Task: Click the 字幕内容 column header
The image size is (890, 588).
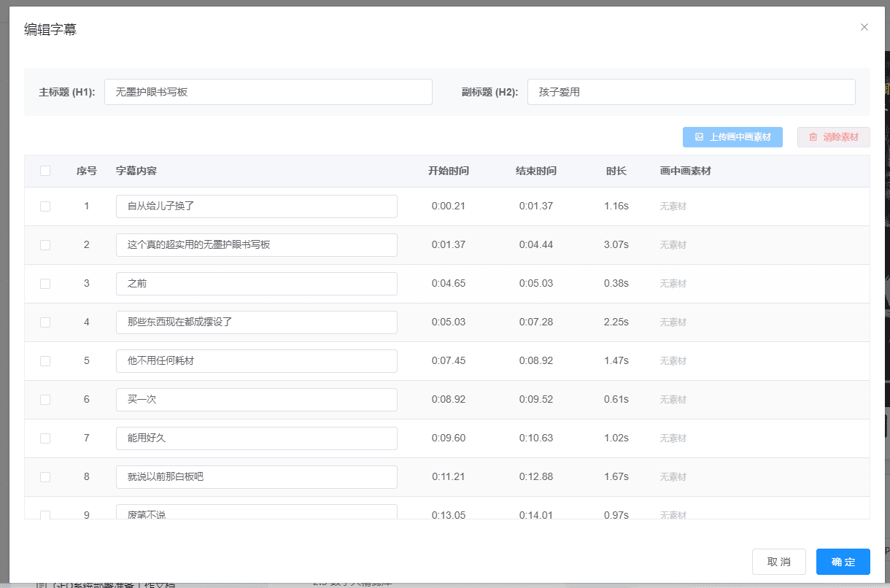Action: [x=136, y=171]
